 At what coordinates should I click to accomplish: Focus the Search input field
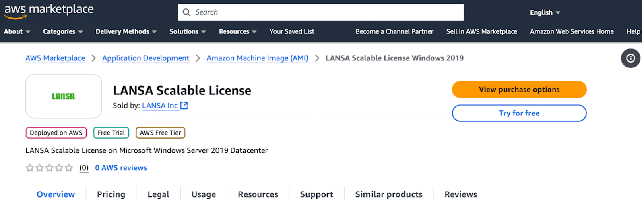click(x=321, y=12)
